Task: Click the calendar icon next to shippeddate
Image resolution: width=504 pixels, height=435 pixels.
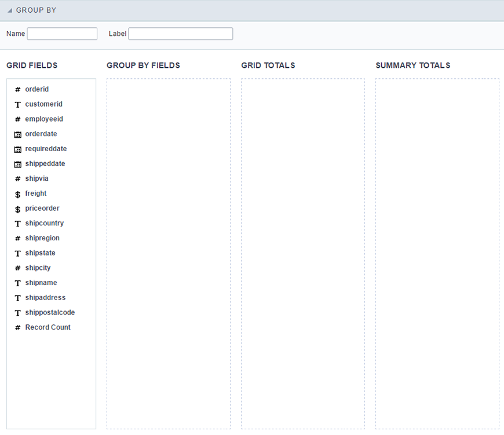Action: (x=17, y=163)
